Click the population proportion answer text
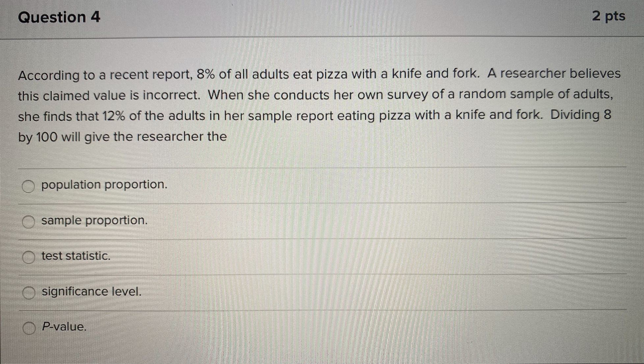 point(103,185)
